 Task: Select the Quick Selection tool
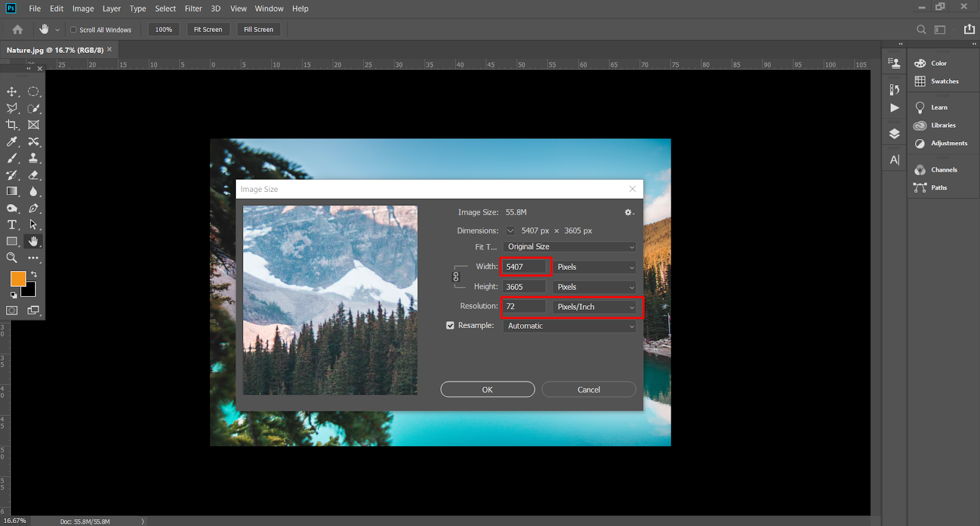click(33, 108)
